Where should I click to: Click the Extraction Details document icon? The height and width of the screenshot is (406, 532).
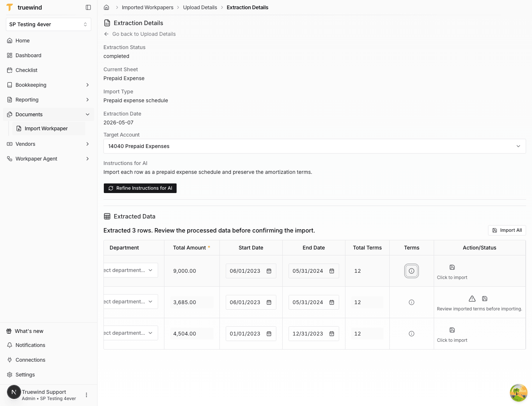point(107,23)
